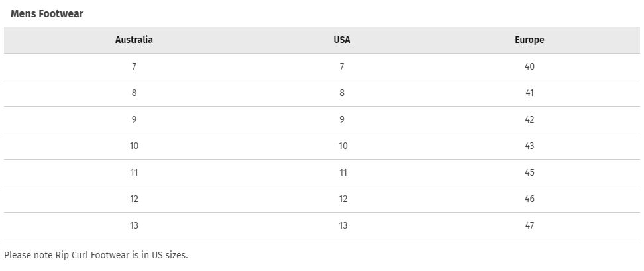Choose size 12 in USA column
The height and width of the screenshot is (271, 644).
click(x=343, y=199)
